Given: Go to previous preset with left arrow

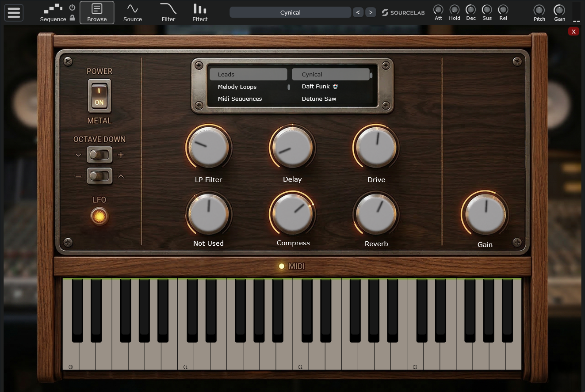Looking at the screenshot, I should (x=358, y=12).
